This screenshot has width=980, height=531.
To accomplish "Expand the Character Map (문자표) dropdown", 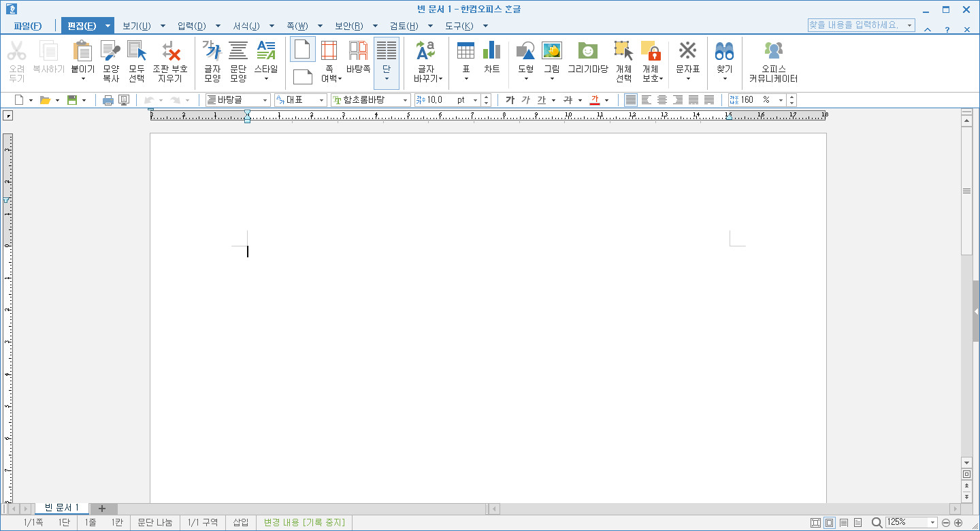I will 688,79.
